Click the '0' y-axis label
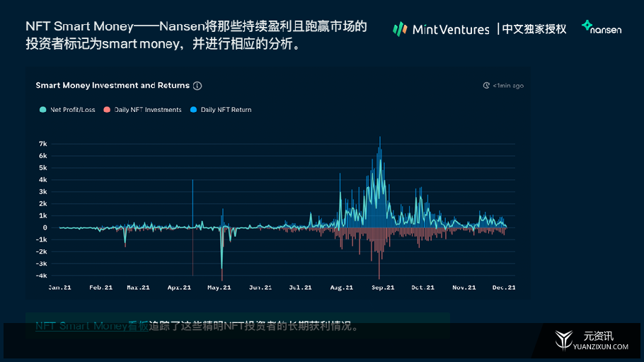644x362 pixels. pos(45,227)
